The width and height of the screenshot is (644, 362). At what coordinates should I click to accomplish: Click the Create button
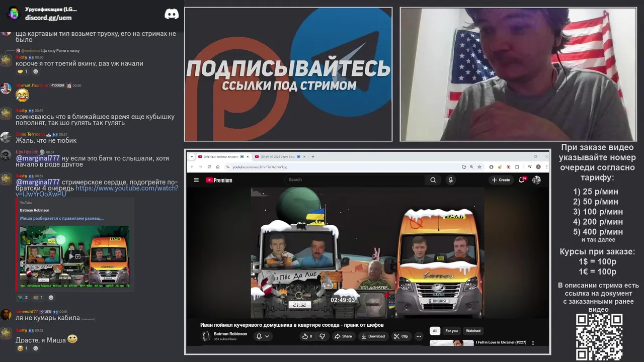(x=501, y=180)
